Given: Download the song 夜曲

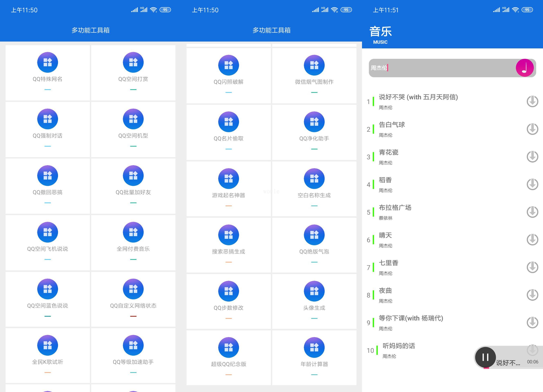Looking at the screenshot, I should click(532, 295).
